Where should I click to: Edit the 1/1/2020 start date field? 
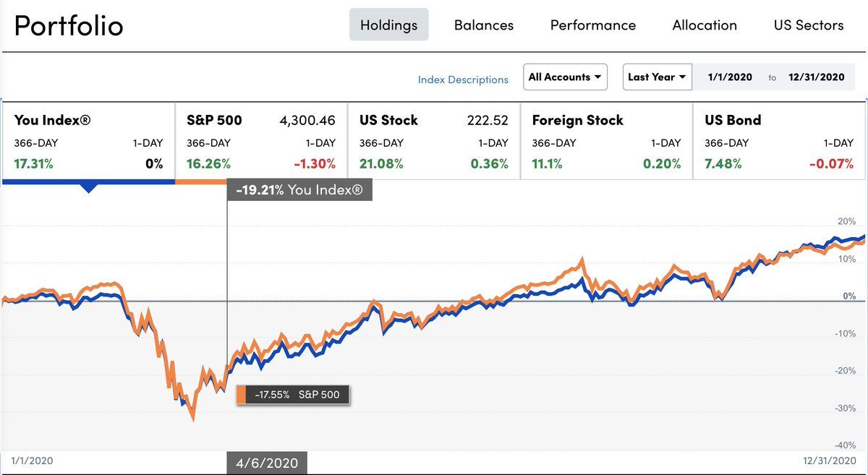click(x=730, y=77)
